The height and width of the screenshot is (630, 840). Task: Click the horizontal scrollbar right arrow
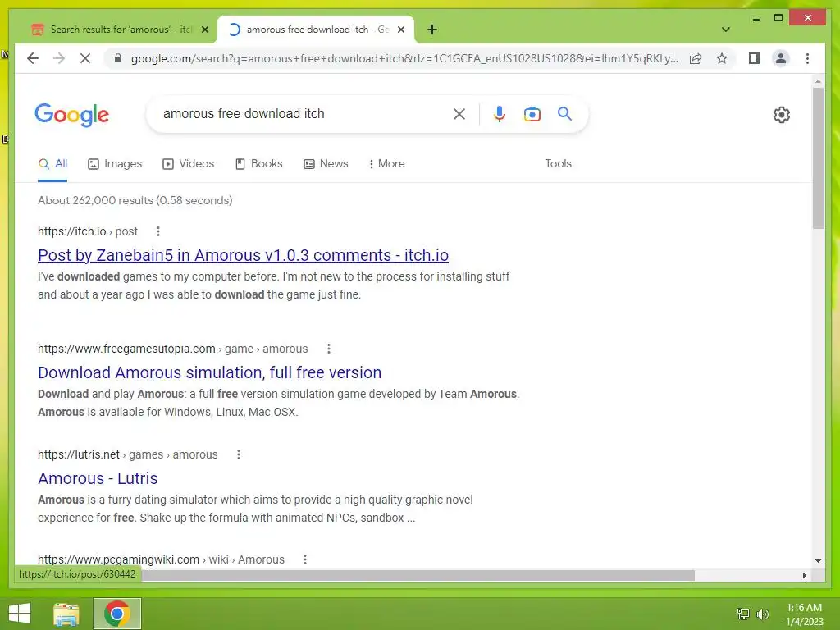tap(804, 575)
